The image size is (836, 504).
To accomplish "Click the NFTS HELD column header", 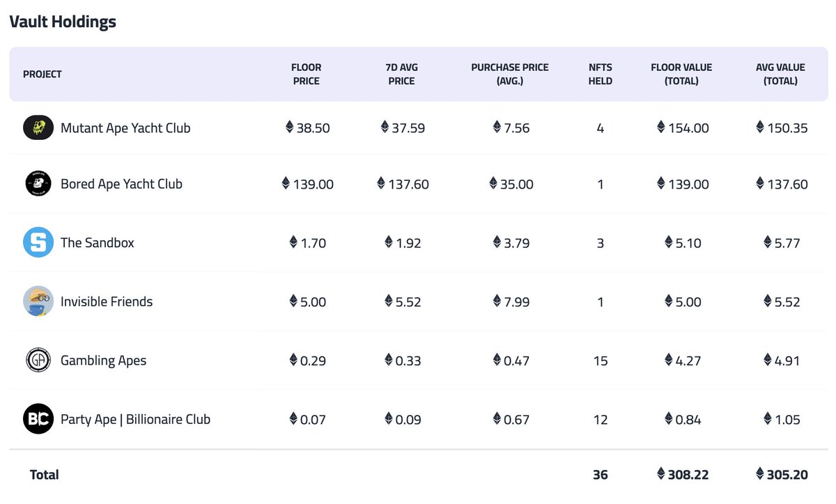I will [x=601, y=74].
